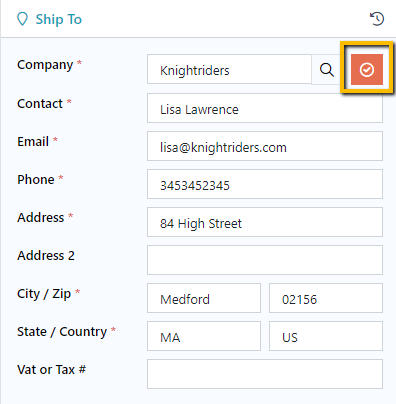Click the Country field showing US
The image size is (396, 404).
pos(326,336)
